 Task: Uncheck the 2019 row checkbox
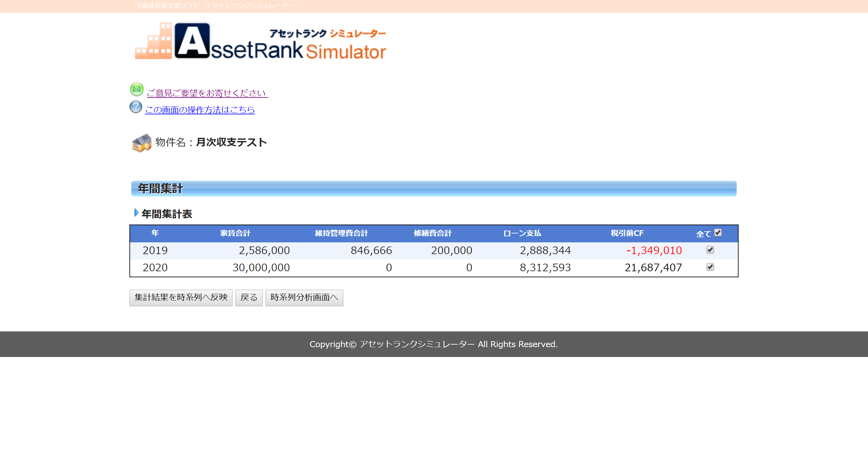click(x=710, y=250)
